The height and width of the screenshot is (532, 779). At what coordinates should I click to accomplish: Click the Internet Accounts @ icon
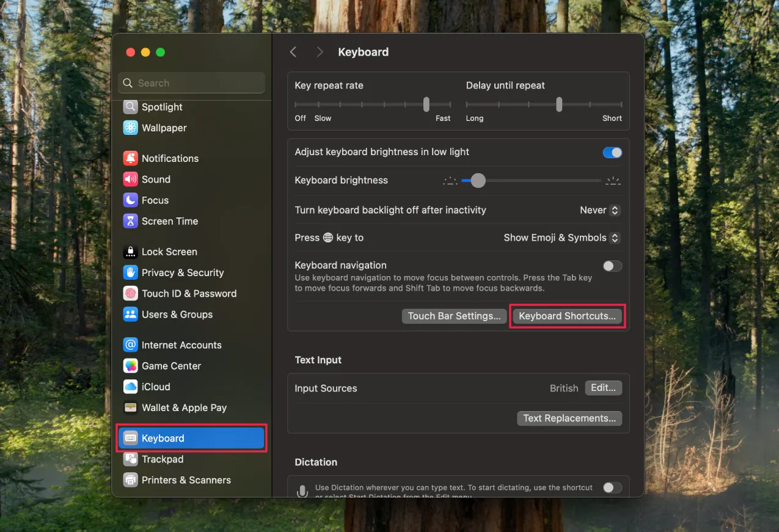(130, 344)
